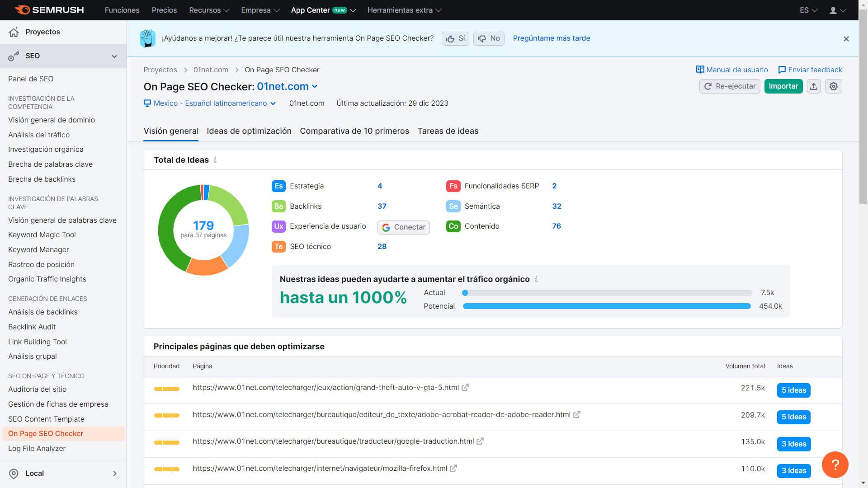The width and height of the screenshot is (868, 488).
Task: Open external link icon for google-traduction page
Action: [480, 441]
